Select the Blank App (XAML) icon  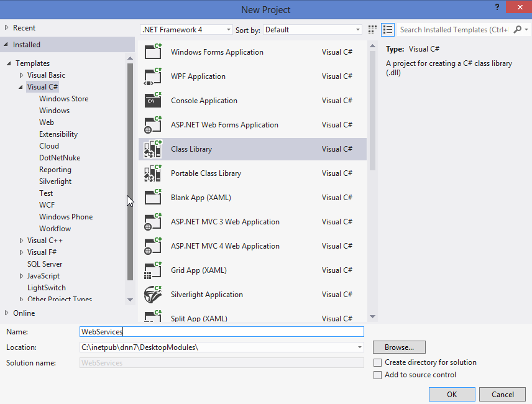(x=153, y=198)
